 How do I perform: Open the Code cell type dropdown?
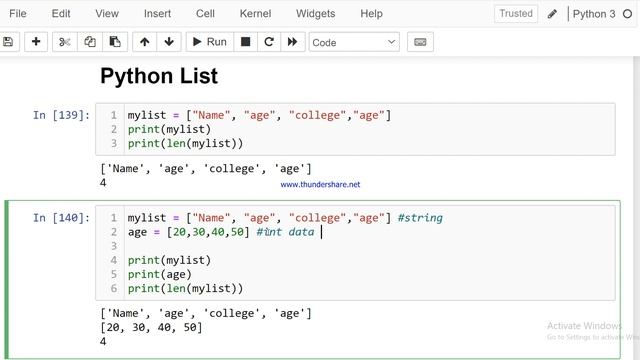354,42
